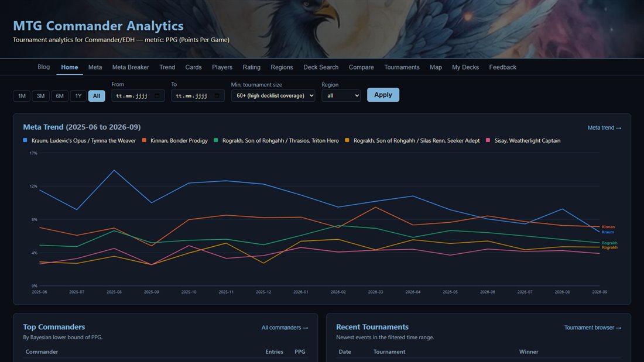Click the Winner column header
Viewport: 644px width, 362px height.
(x=529, y=351)
